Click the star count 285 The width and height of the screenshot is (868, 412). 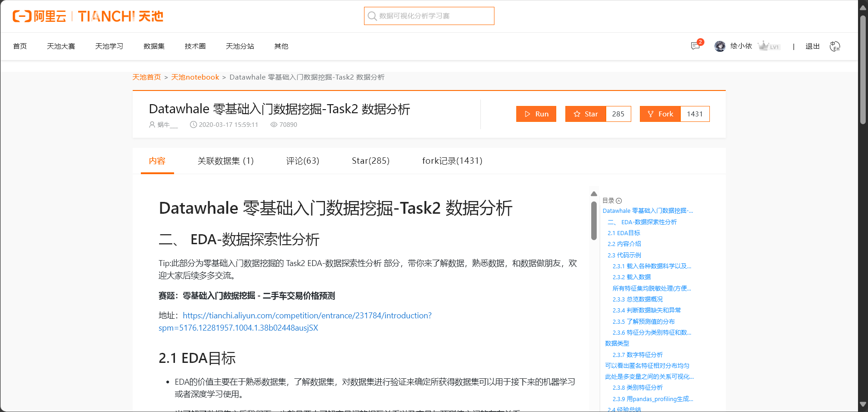tap(618, 114)
